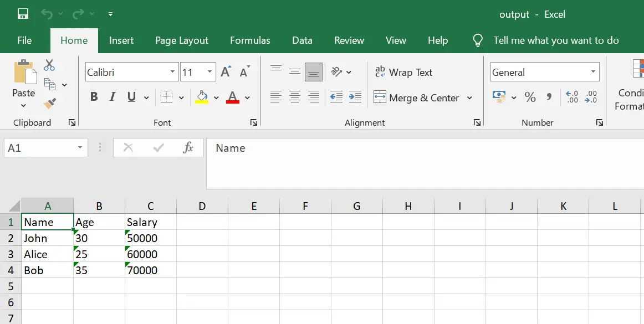Expand the General number format dropdown
Screen dimensions: 644x324
click(593, 72)
